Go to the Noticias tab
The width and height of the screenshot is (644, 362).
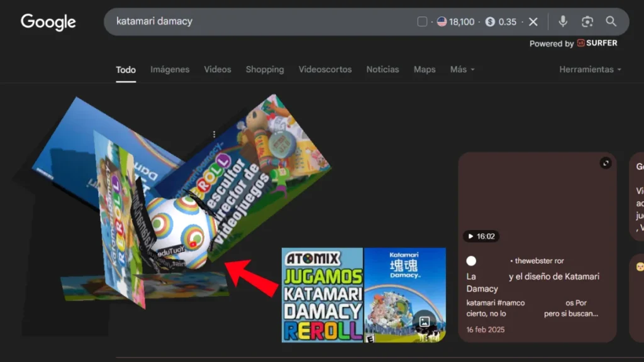click(383, 69)
